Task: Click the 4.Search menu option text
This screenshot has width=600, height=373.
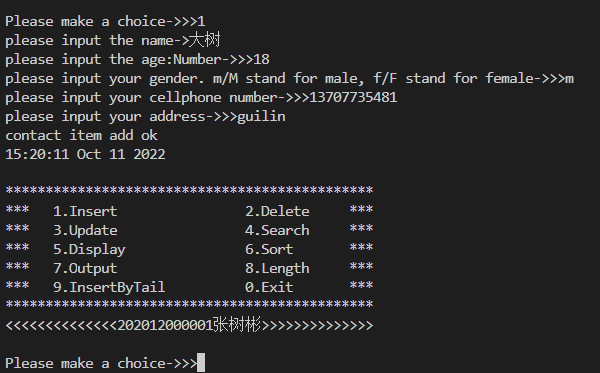Action: (277, 230)
